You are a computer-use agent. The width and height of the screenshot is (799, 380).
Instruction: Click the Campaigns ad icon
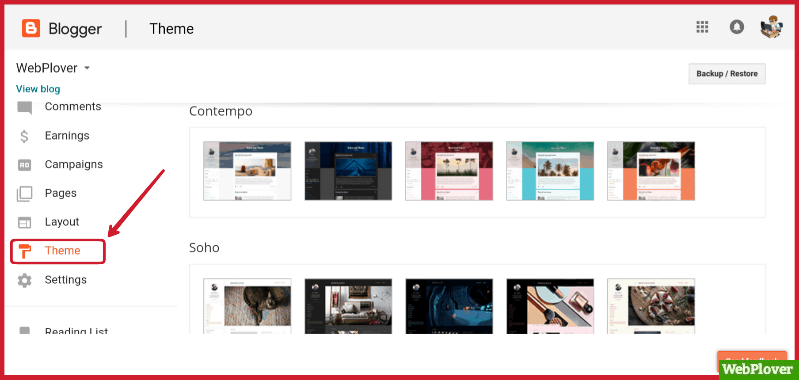pyautogui.click(x=24, y=165)
